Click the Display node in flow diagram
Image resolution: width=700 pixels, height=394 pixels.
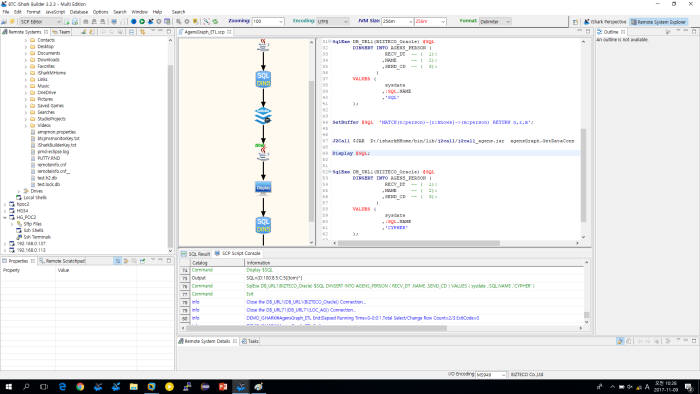point(263,187)
